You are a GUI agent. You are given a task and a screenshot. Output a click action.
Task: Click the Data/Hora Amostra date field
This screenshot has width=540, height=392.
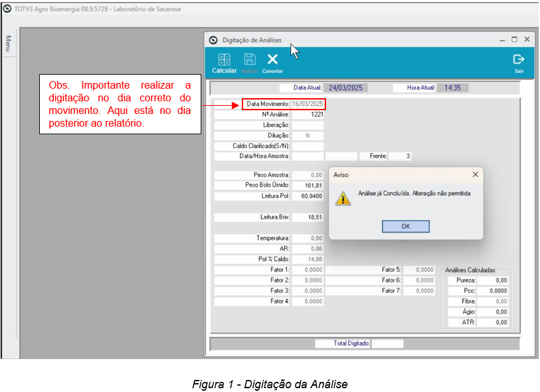click(308, 156)
